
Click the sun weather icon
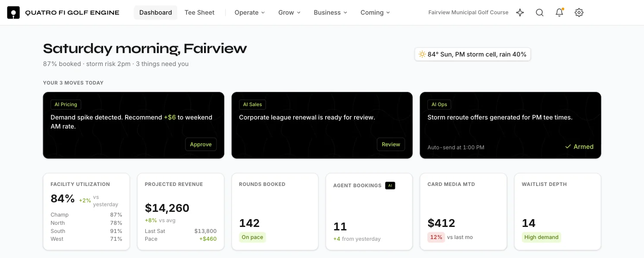click(422, 54)
